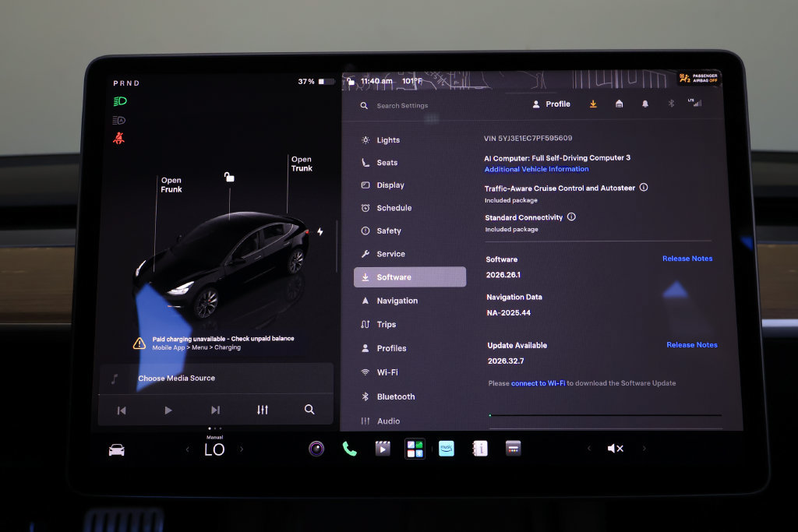
Task: Open the Phone app
Action: (350, 449)
